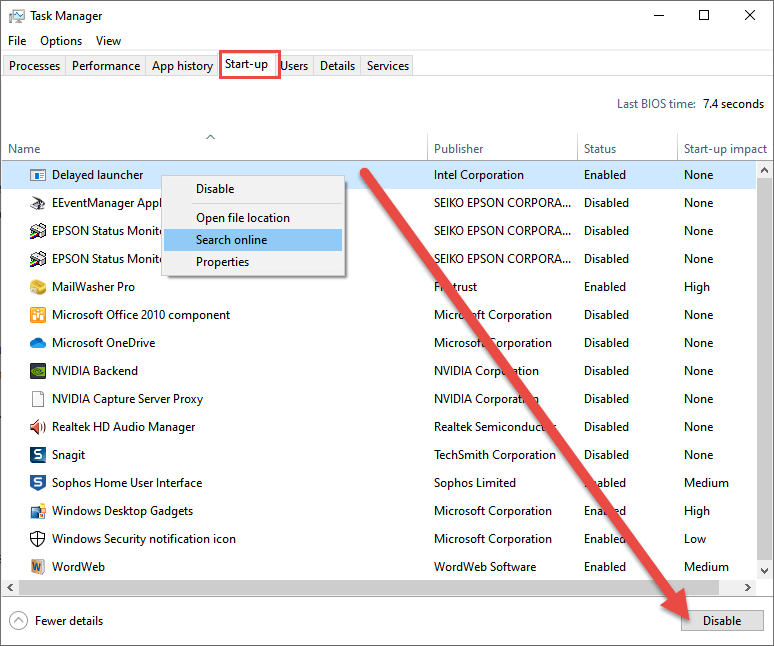Click the Delayed launcher icon

point(38,175)
